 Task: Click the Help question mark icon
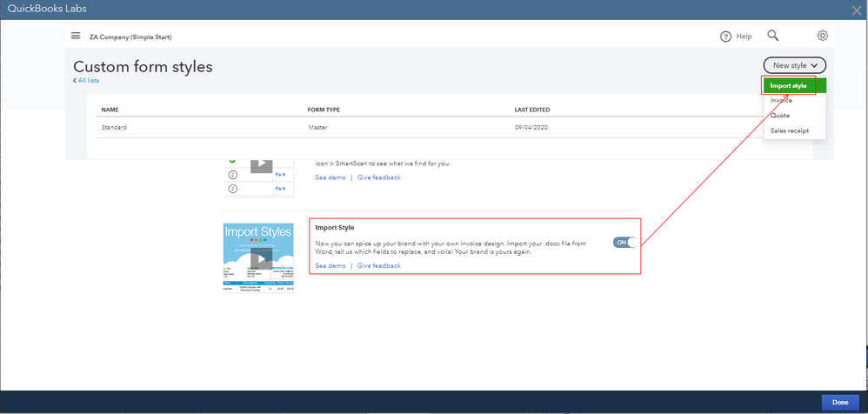click(725, 37)
